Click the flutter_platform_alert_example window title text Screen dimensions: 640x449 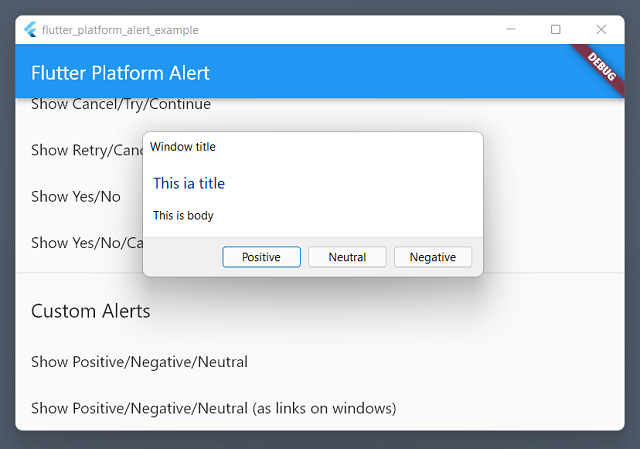pos(120,30)
